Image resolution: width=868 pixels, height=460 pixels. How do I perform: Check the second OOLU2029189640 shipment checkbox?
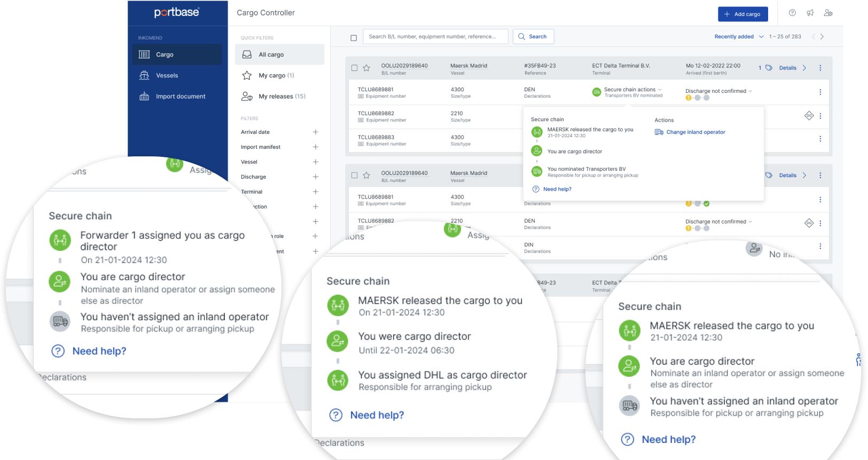[x=354, y=175]
